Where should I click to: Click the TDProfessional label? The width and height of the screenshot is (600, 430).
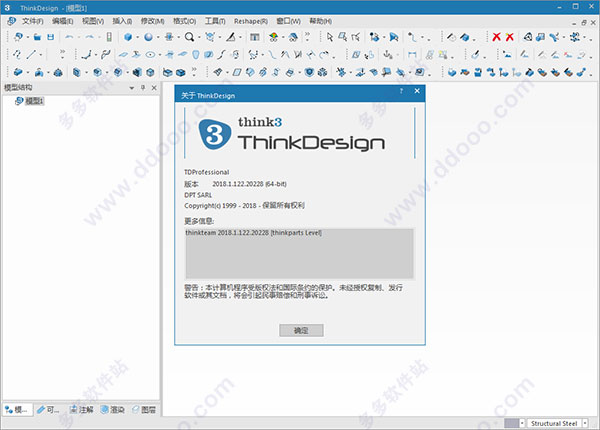pyautogui.click(x=207, y=172)
